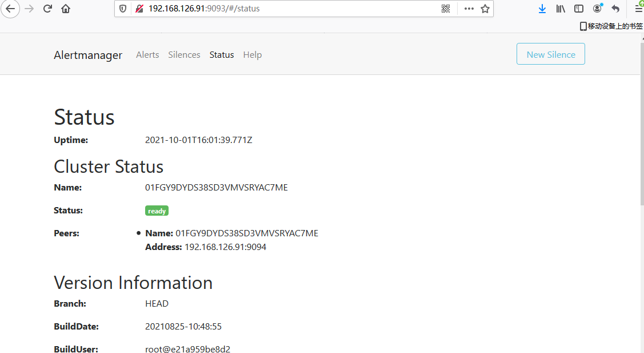Click the page vertical scrollbar
The height and width of the screenshot is (353, 644).
click(x=642, y=124)
